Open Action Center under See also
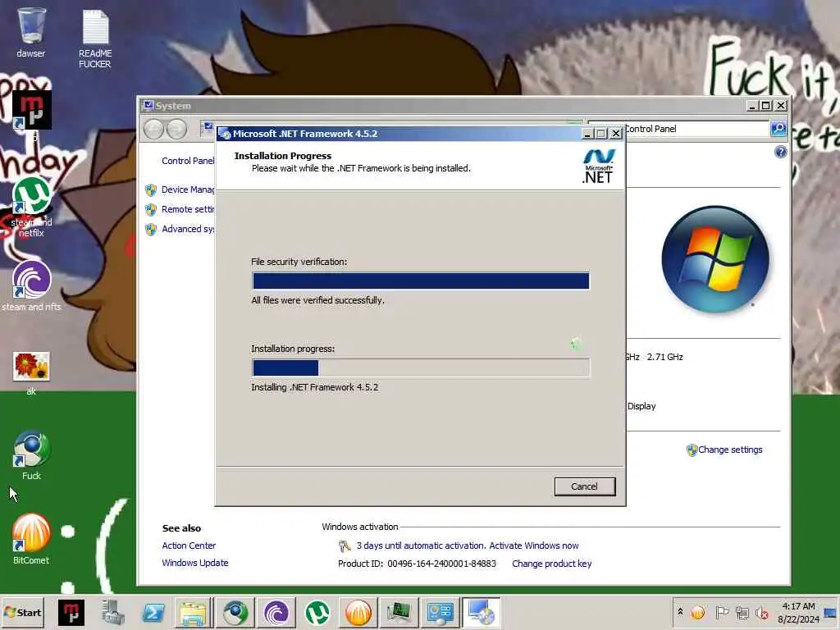 click(x=189, y=546)
